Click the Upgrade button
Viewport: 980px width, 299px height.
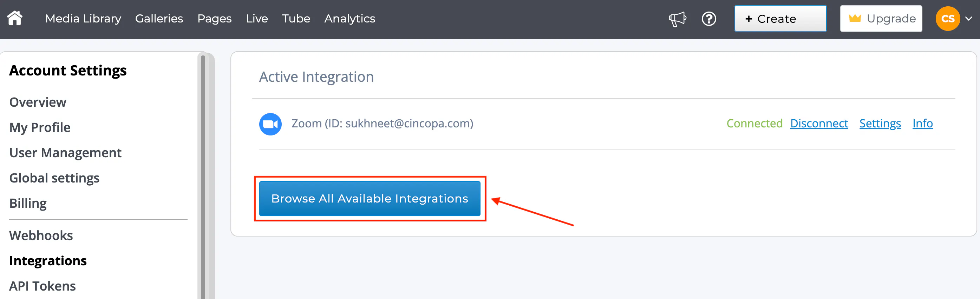coord(881,19)
